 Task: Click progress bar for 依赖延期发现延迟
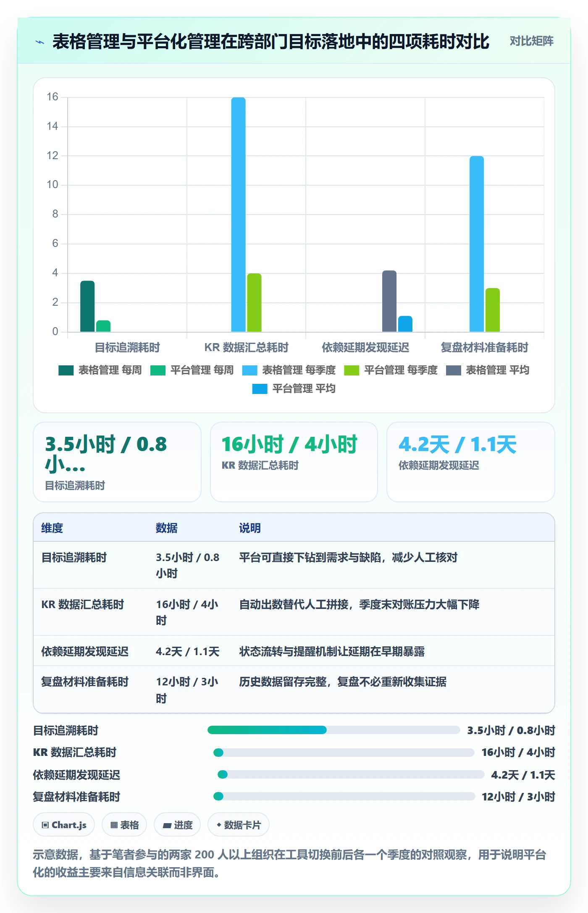[x=351, y=774]
